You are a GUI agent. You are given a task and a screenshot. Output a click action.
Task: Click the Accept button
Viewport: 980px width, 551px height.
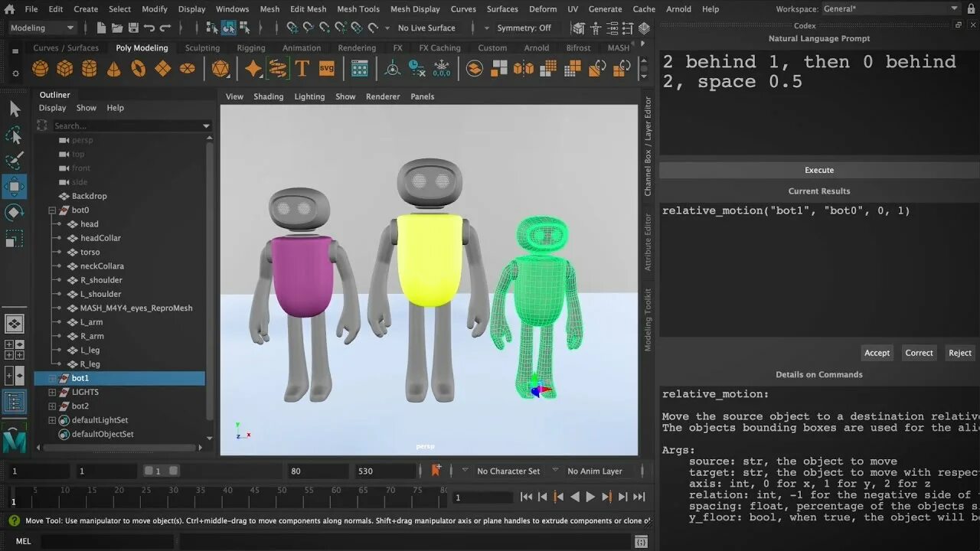pyautogui.click(x=877, y=353)
